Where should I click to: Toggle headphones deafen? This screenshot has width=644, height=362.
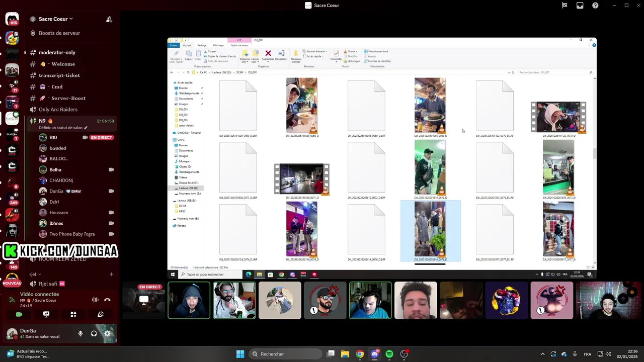pyautogui.click(x=94, y=333)
